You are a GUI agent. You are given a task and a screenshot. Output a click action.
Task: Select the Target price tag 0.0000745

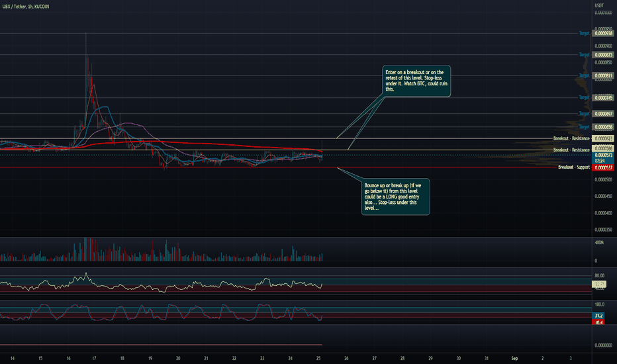pos(603,97)
